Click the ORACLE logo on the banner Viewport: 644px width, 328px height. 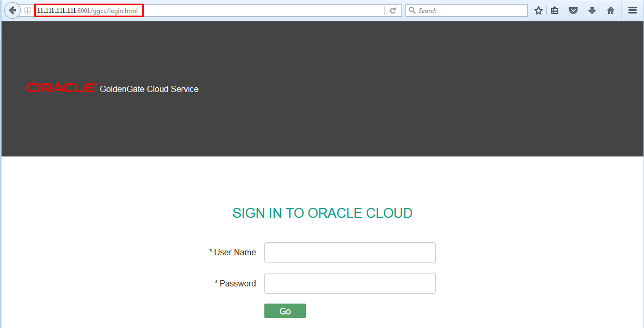click(60, 87)
